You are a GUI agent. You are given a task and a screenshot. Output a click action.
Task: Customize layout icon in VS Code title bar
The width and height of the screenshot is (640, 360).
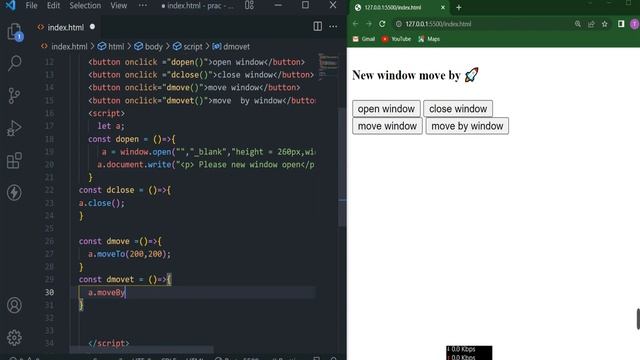point(249,5)
